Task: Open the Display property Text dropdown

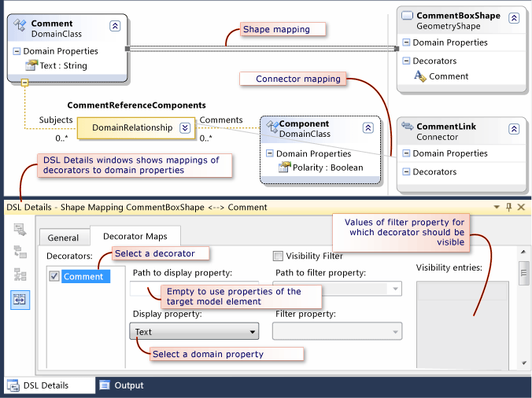Action: pos(194,331)
